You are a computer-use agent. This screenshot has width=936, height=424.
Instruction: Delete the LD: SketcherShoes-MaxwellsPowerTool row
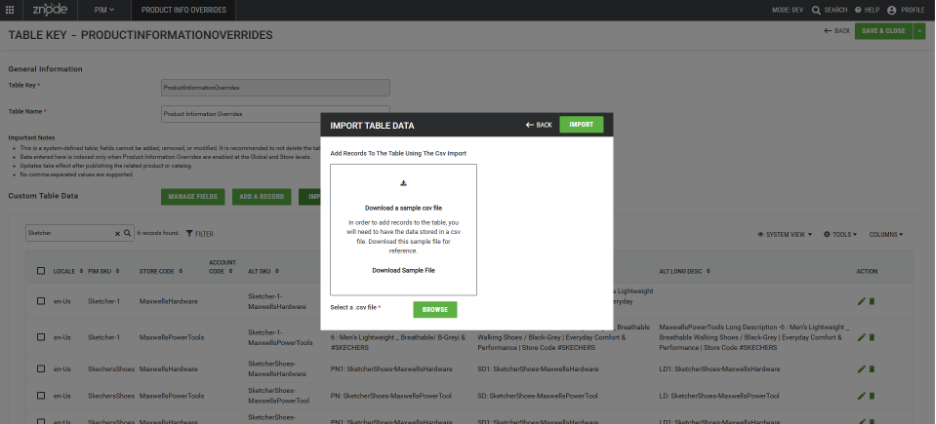872,396
